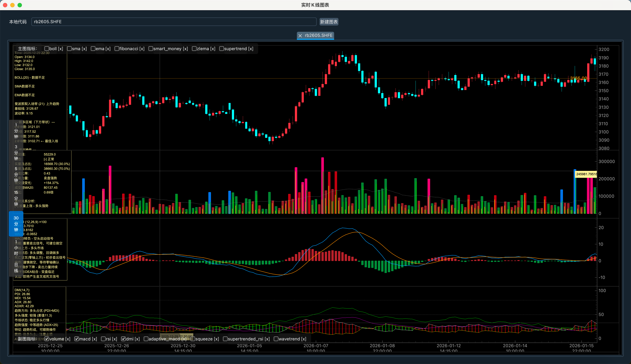Focus the 本地代码 symbol input field
The height and width of the screenshot is (364, 631).
pyautogui.click(x=174, y=22)
